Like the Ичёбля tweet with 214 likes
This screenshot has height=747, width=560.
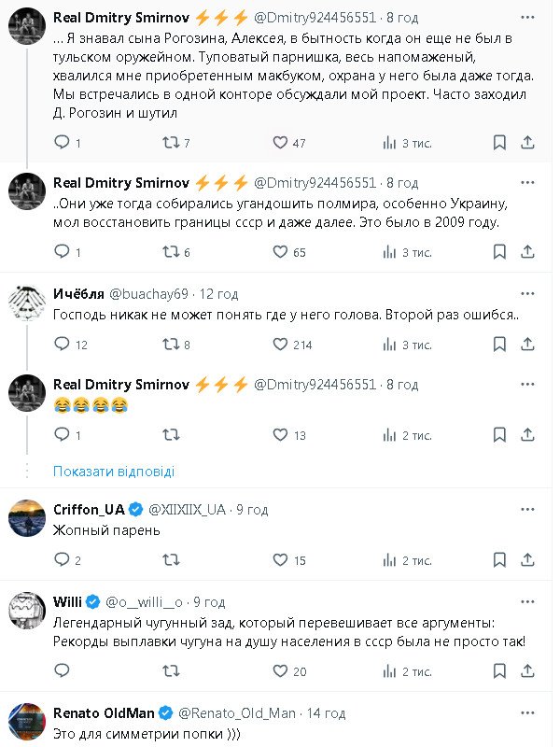click(x=280, y=345)
